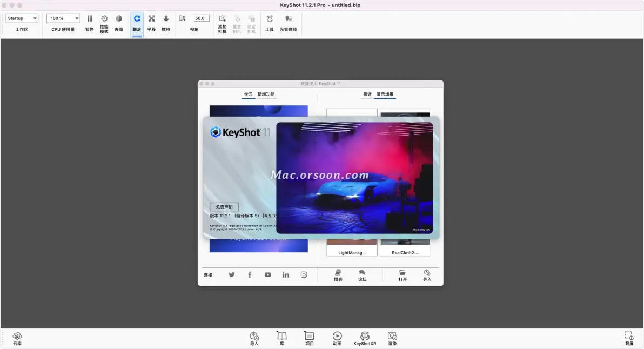This screenshot has height=349, width=644.
Task: Expand the CPU usage 100 % dropdown
Action: (x=63, y=18)
